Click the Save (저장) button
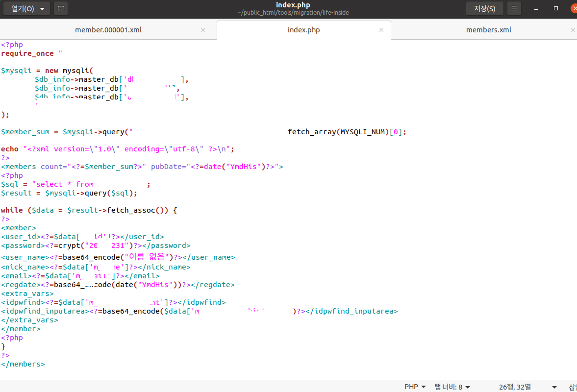 pyautogui.click(x=485, y=8)
